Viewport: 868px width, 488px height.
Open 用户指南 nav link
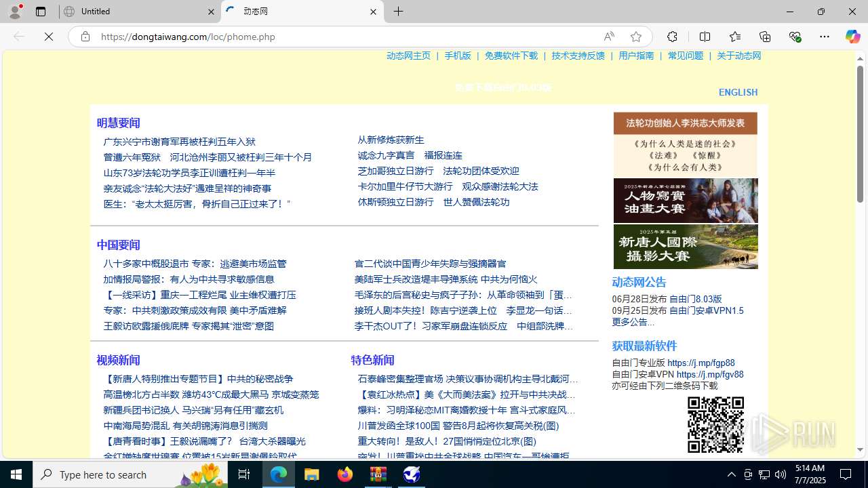coord(636,56)
